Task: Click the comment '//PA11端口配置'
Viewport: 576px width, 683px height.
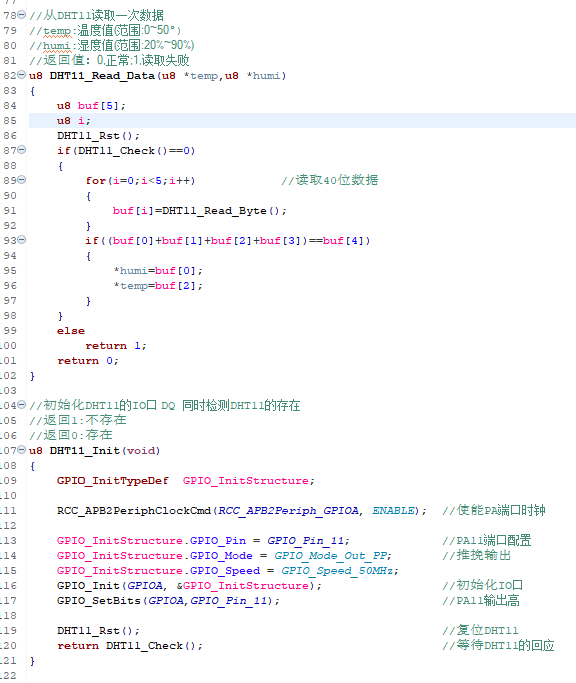Action: pyautogui.click(x=487, y=540)
